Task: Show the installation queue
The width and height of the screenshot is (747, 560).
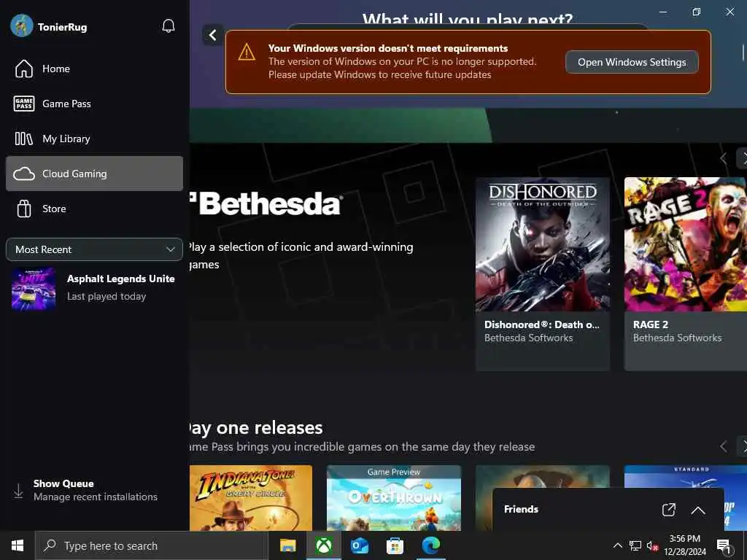Action: [94, 490]
